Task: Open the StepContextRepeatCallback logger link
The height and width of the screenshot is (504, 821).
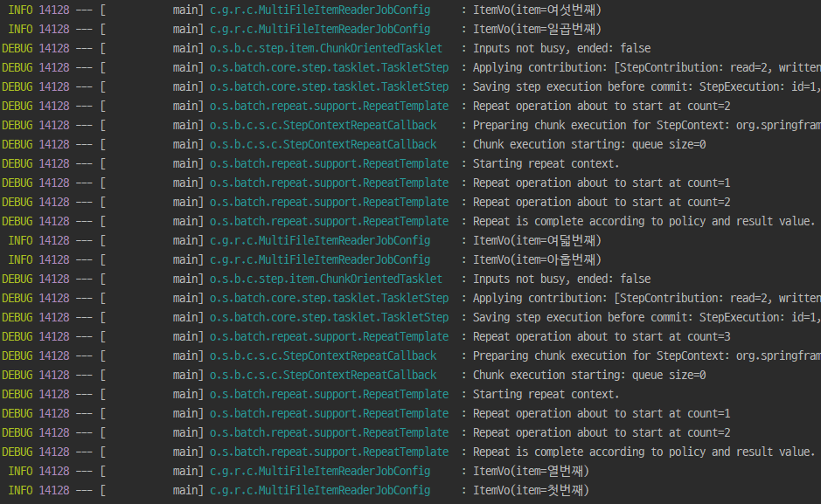Action: click(324, 125)
